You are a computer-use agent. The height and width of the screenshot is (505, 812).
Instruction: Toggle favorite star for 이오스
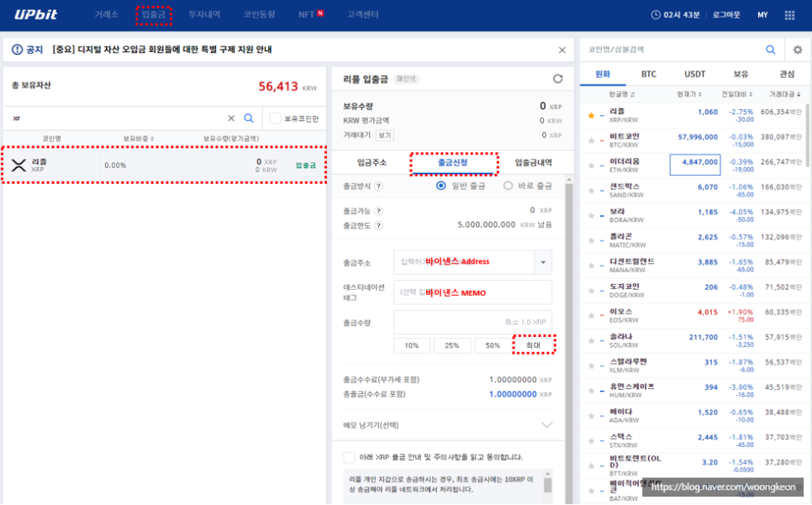pos(591,316)
